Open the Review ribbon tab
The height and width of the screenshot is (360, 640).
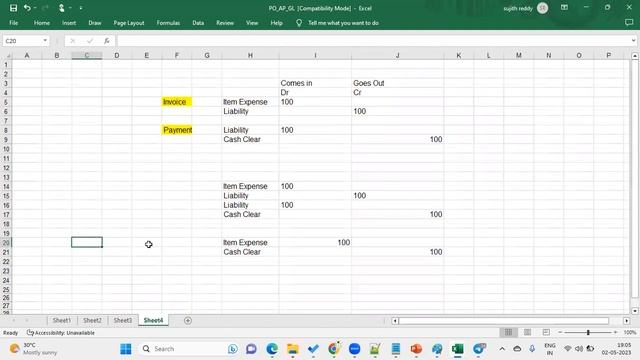pyautogui.click(x=225, y=23)
